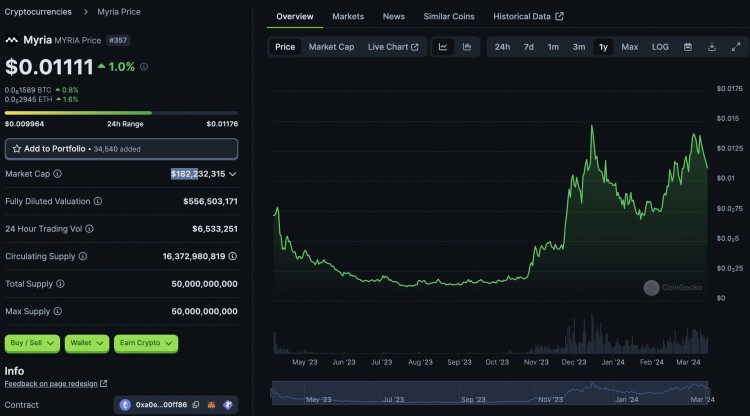Click the contract address 0xa0e...00ff86
The height and width of the screenshot is (416, 750).
click(x=161, y=405)
